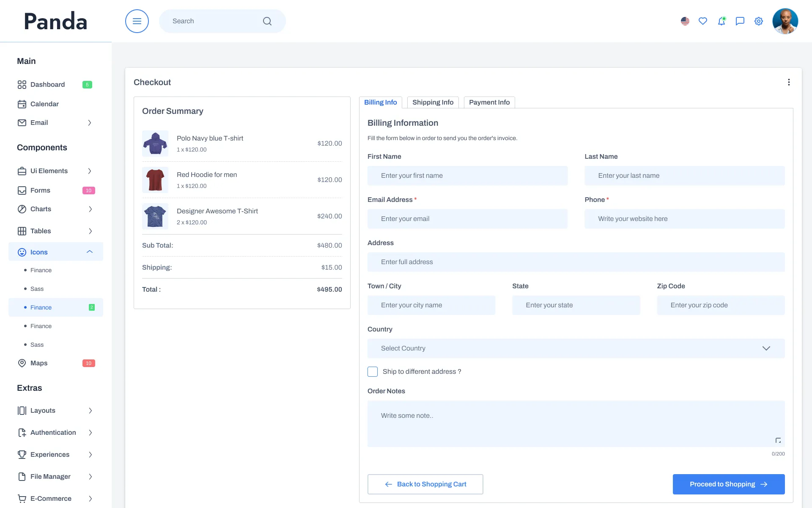Open the settings gear icon

pyautogui.click(x=758, y=21)
